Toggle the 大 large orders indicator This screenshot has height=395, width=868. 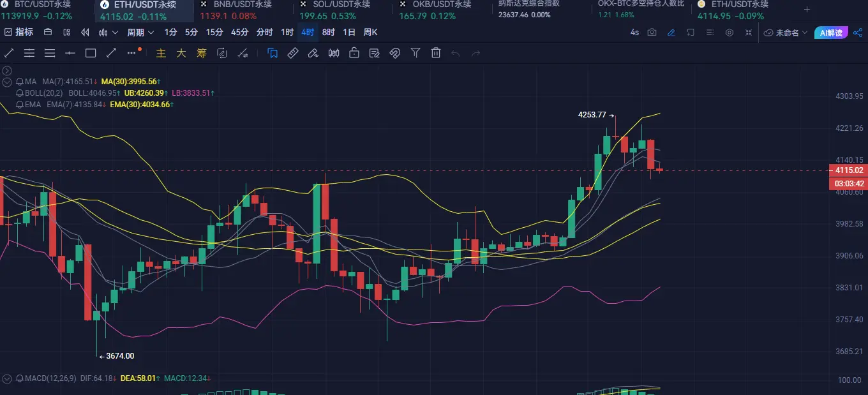tap(181, 53)
